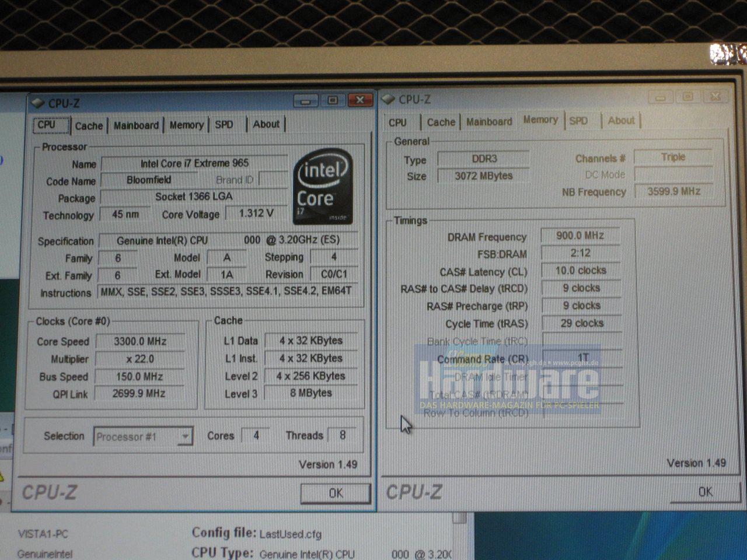The height and width of the screenshot is (560, 747).
Task: Click the empty Brand ID field
Action: [x=273, y=180]
